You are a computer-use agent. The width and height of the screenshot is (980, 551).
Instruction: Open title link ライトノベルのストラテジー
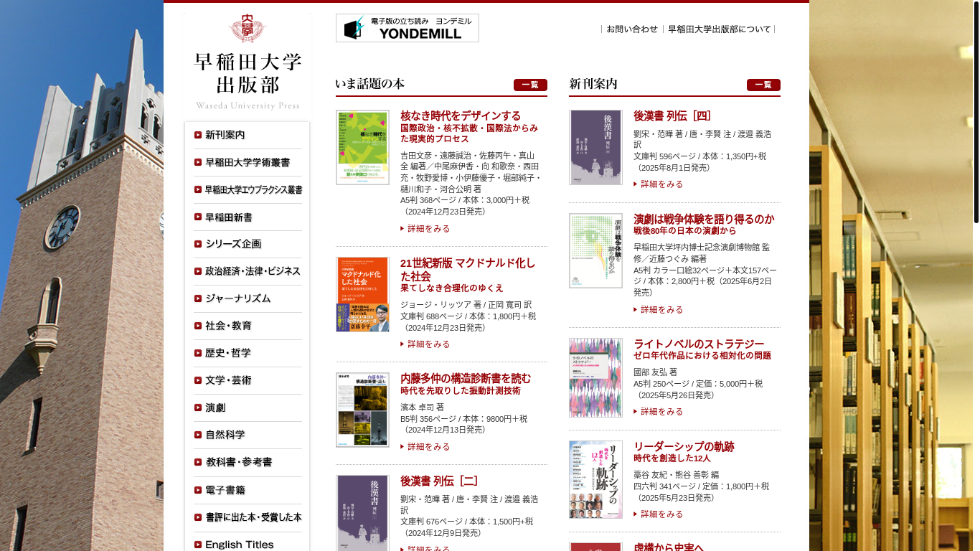pyautogui.click(x=699, y=344)
